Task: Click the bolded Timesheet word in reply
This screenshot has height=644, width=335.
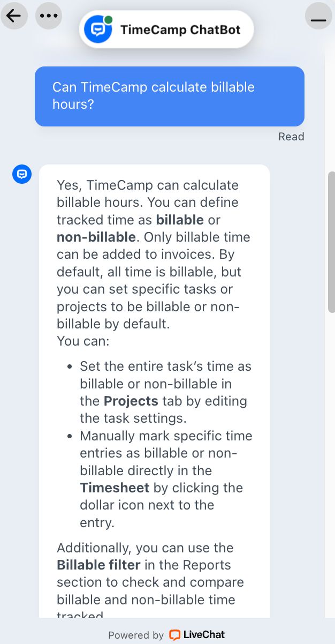Action: coord(114,488)
